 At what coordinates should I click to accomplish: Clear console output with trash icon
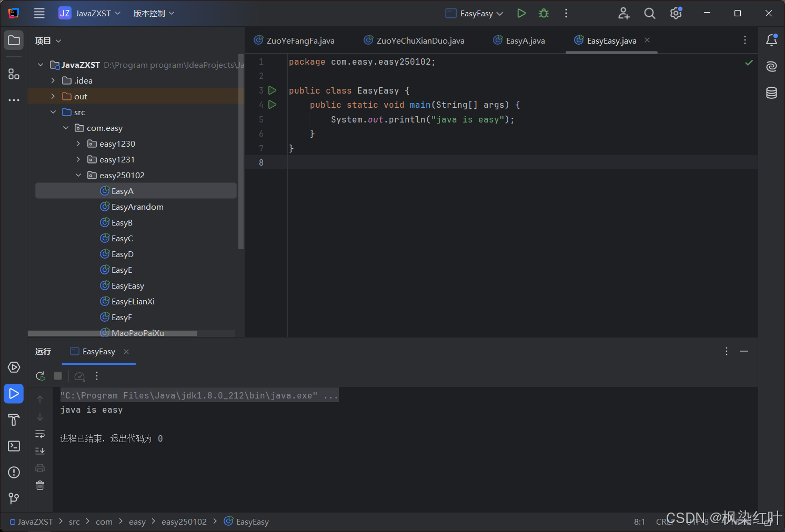coord(39,485)
